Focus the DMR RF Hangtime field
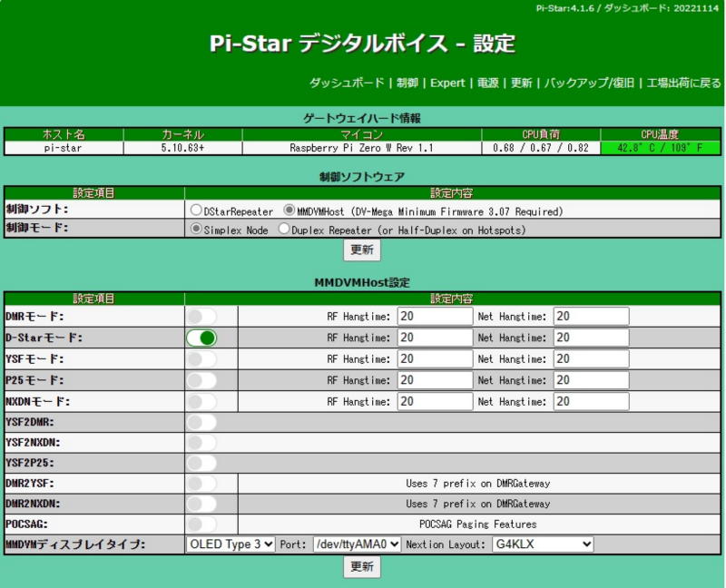 coord(435,317)
